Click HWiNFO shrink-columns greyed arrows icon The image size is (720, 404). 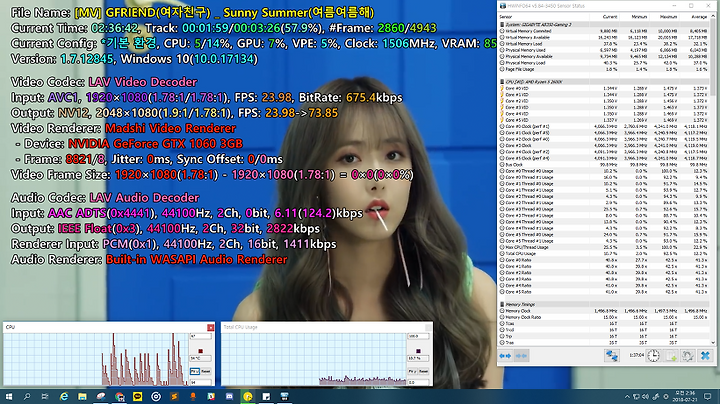coord(521,356)
